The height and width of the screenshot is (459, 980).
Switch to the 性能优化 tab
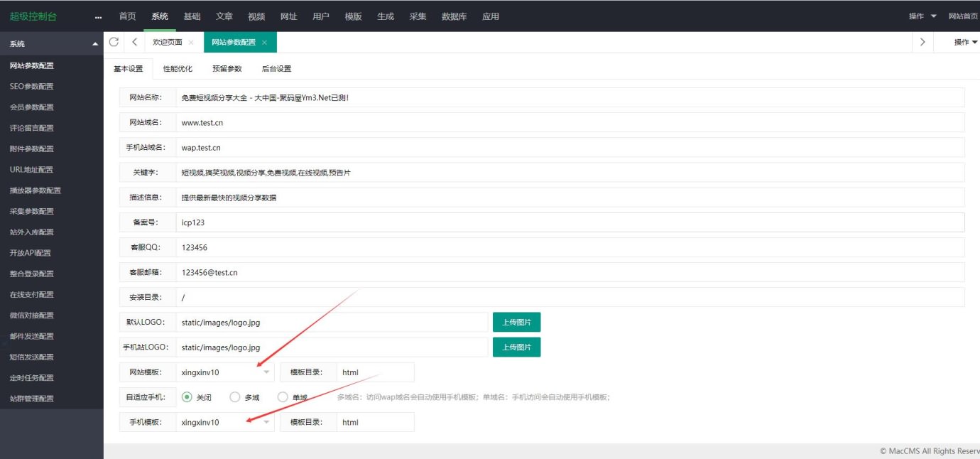178,69
